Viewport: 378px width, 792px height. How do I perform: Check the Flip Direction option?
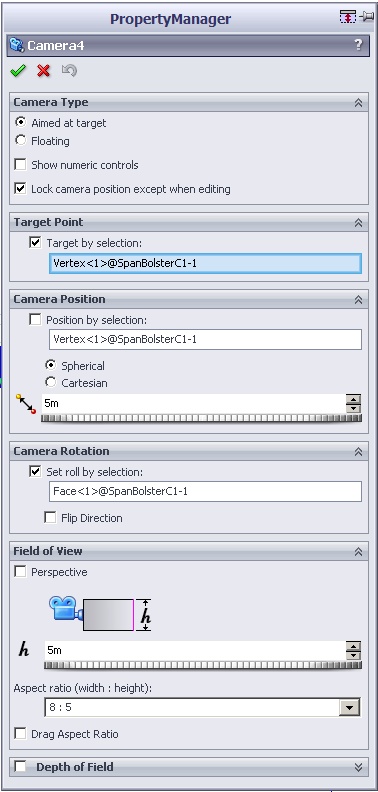(51, 518)
